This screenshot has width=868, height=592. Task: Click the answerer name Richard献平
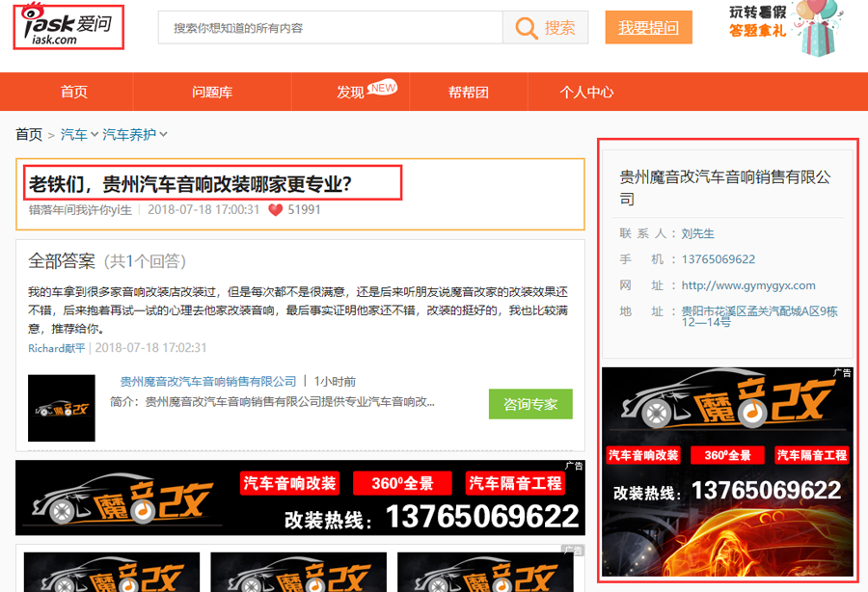57,348
